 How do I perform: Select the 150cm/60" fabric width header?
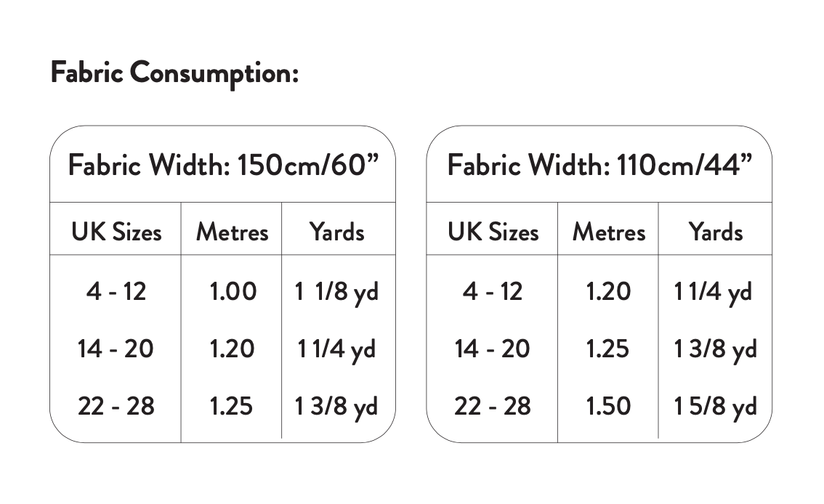click(x=224, y=166)
